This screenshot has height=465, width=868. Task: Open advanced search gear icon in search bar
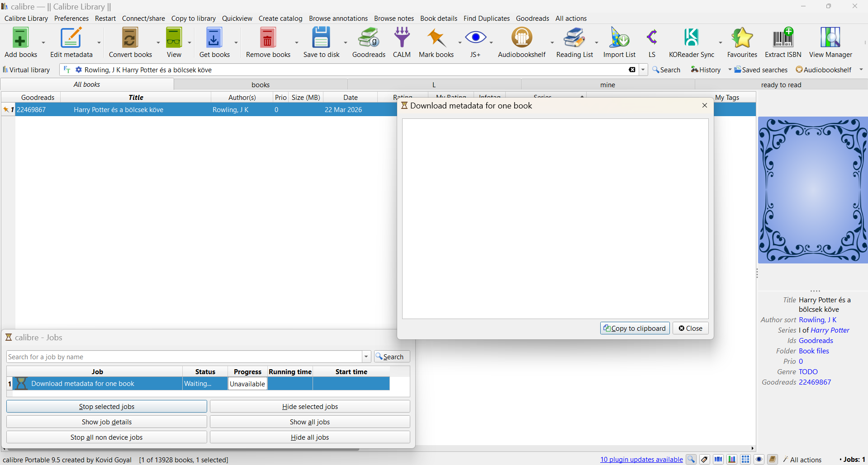point(79,70)
